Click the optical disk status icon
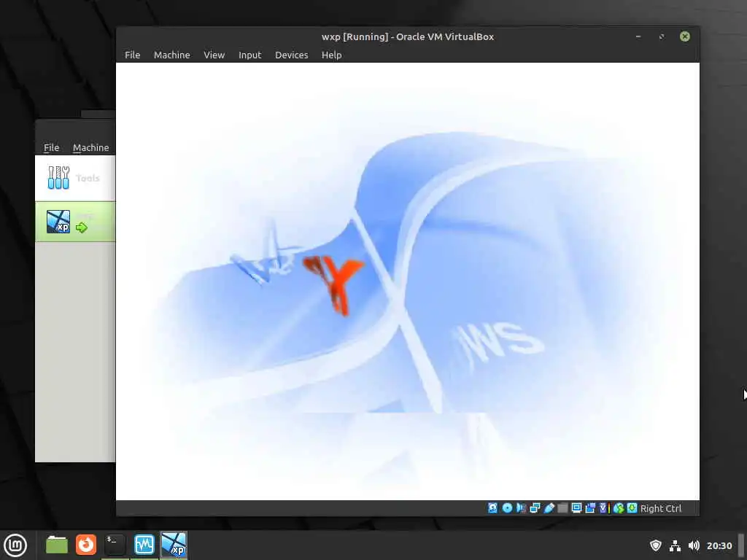This screenshot has height=560, width=747. coord(508,508)
